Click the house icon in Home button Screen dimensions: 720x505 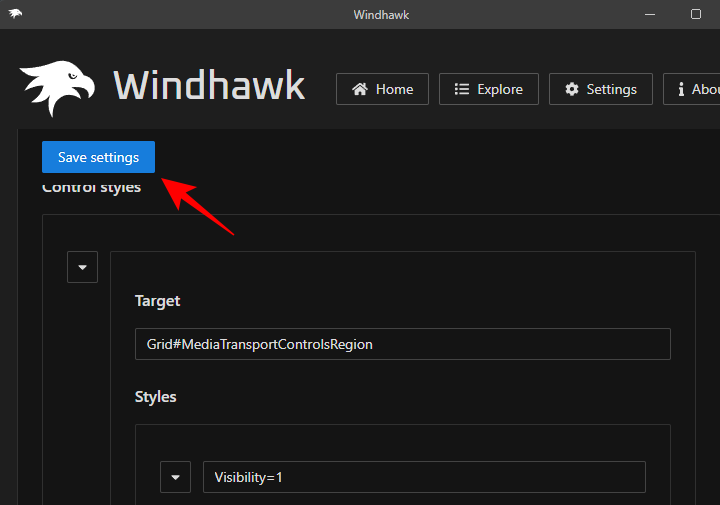(360, 89)
